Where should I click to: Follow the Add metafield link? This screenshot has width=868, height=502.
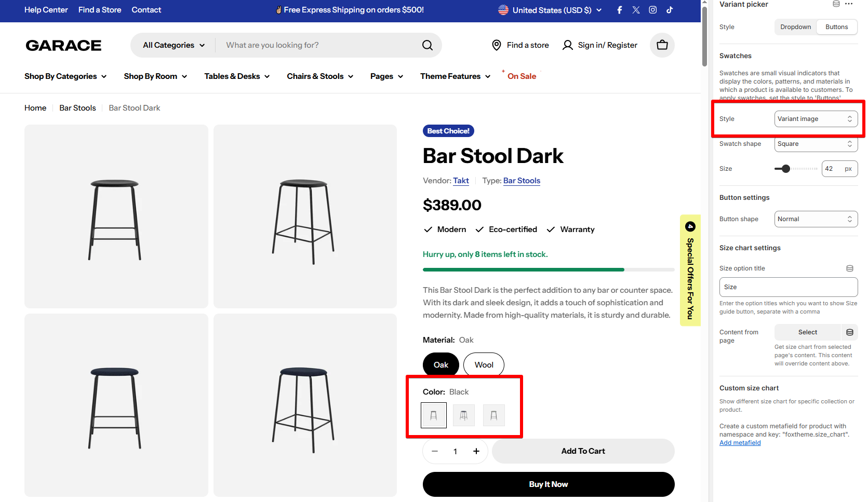(x=740, y=443)
